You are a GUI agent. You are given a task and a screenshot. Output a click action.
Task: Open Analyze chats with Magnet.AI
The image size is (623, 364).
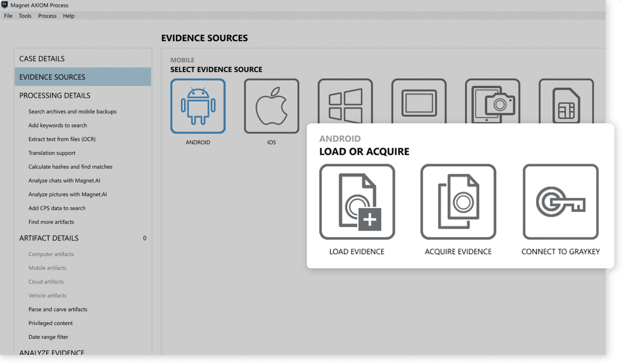pos(64,180)
